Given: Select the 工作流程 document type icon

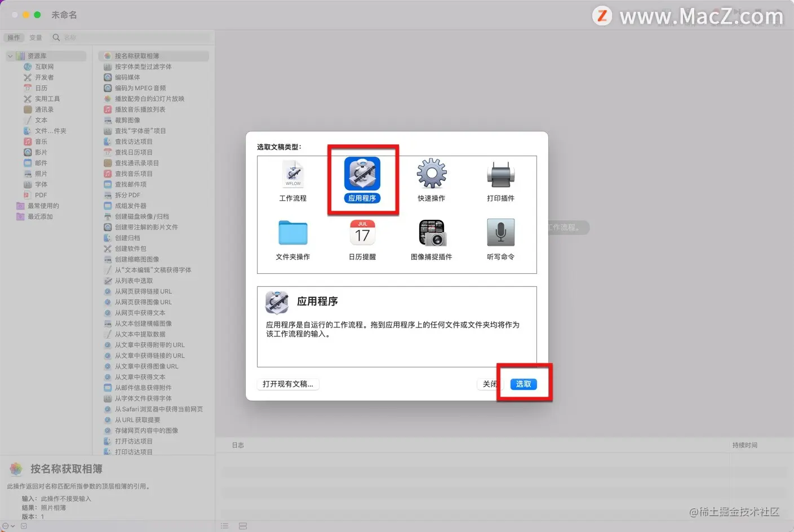Looking at the screenshot, I should [293, 174].
